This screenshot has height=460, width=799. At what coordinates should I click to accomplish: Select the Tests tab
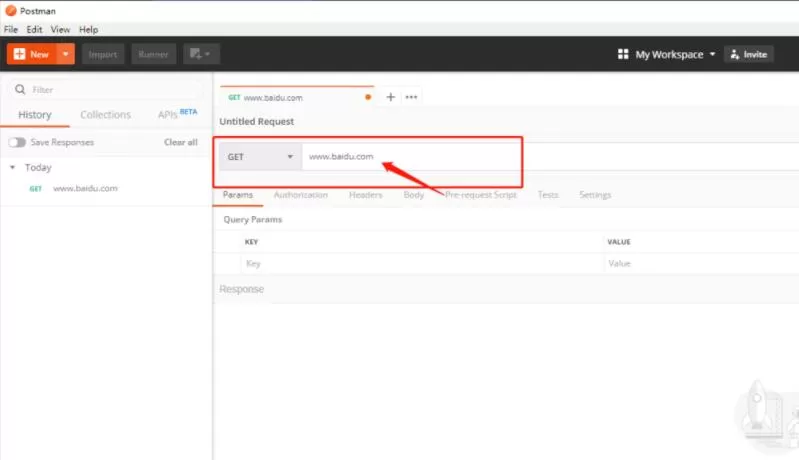(x=548, y=195)
